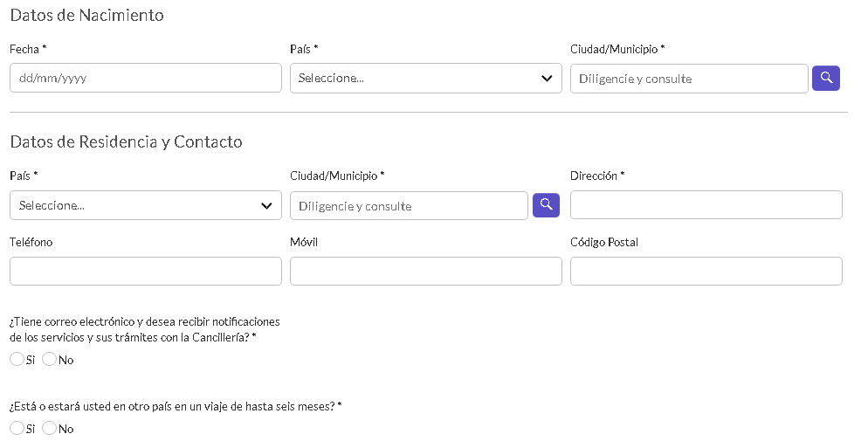Focus residence Ciudad/Municipio input field
The image size is (868, 441).
(x=409, y=206)
